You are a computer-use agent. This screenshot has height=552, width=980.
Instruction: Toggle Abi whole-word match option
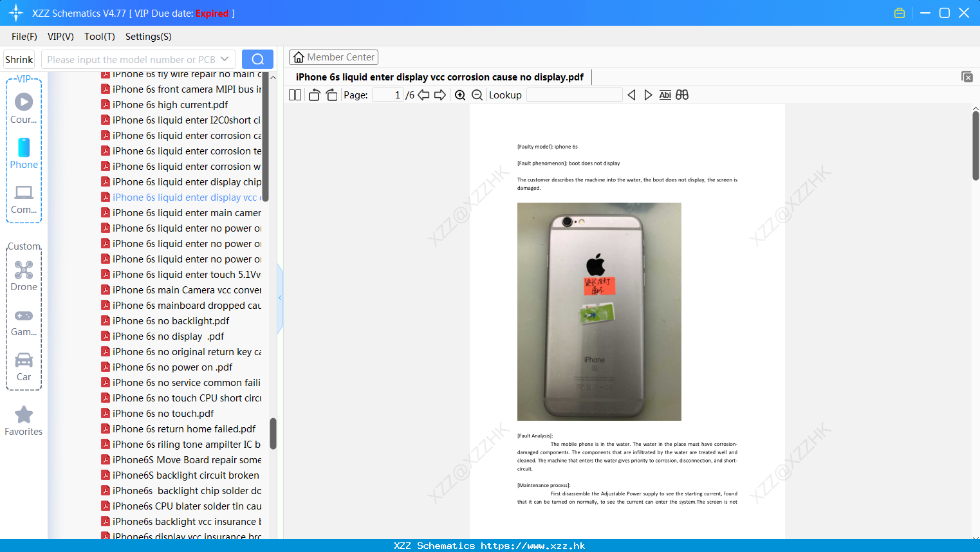(x=665, y=95)
